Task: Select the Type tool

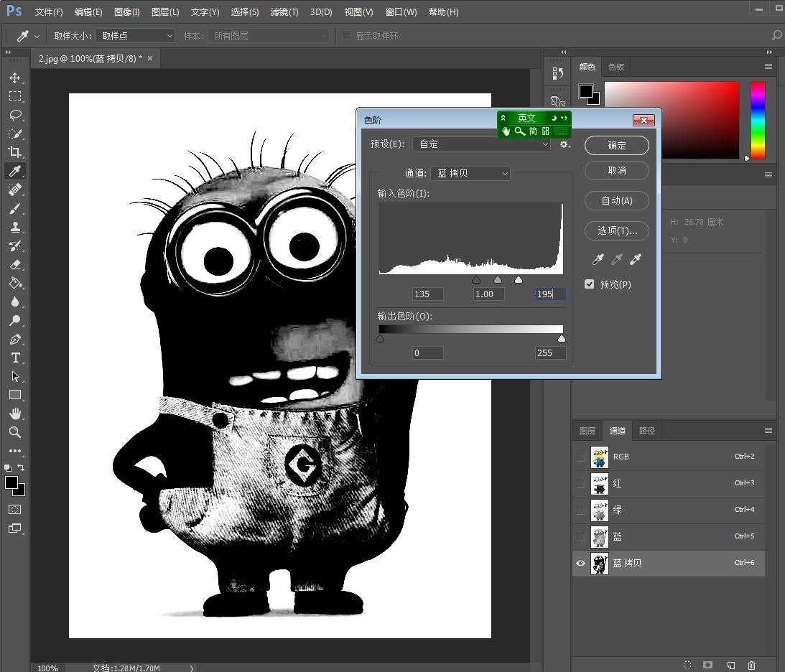Action: pos(15,358)
